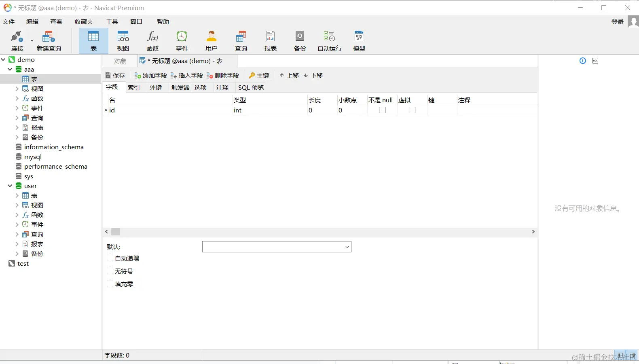
Task: Collapse the demo connection node
Action: 3,59
